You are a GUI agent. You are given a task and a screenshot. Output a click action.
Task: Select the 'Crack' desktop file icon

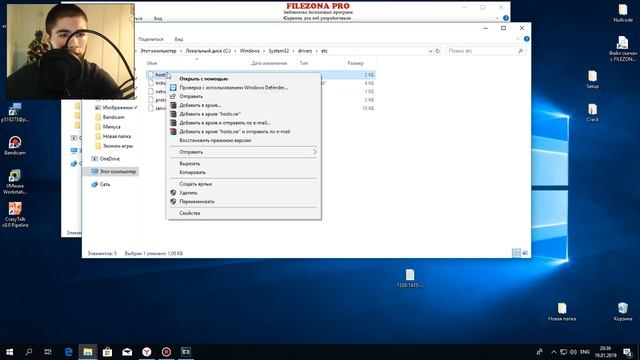593,113
